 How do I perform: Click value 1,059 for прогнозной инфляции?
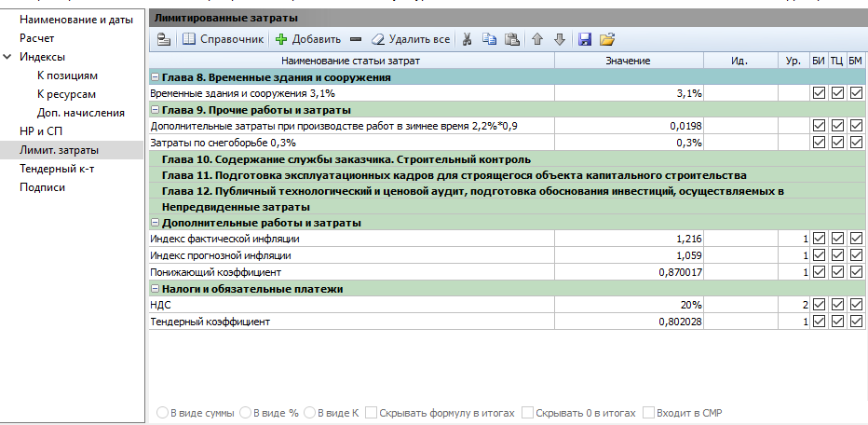point(629,255)
